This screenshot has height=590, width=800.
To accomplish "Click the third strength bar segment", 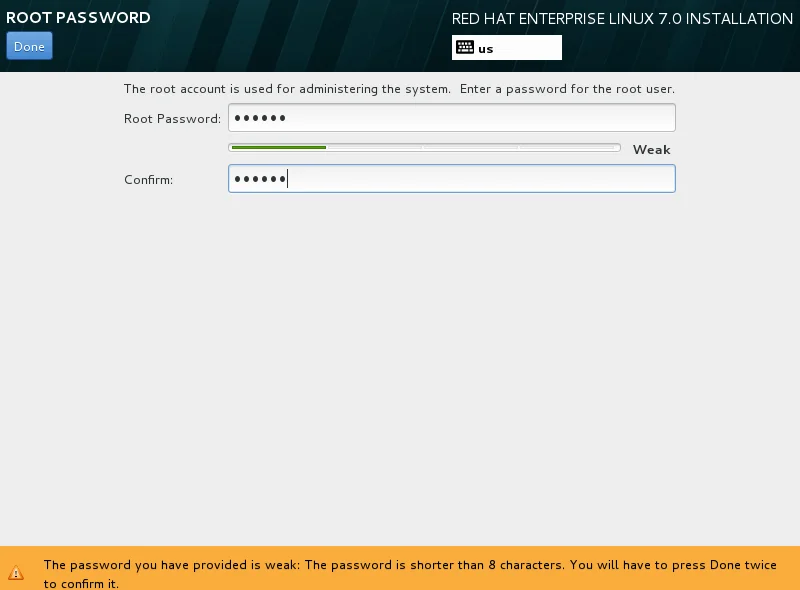I will click(x=471, y=148).
